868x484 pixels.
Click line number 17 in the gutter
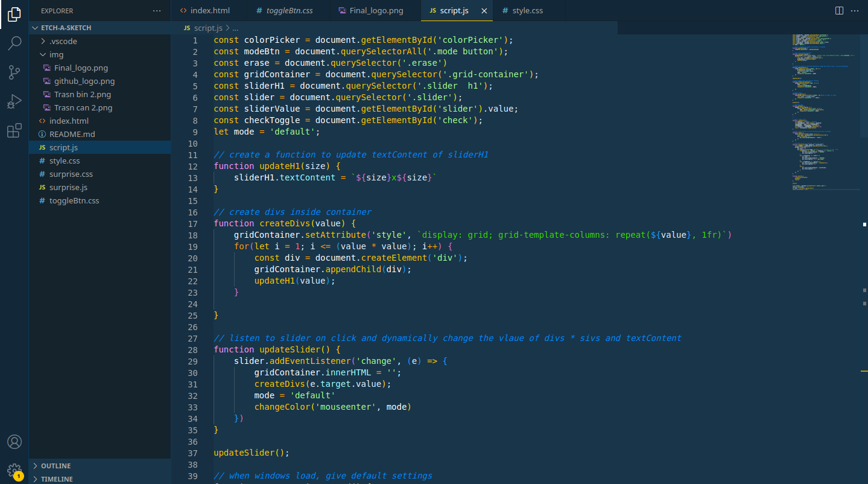[192, 223]
